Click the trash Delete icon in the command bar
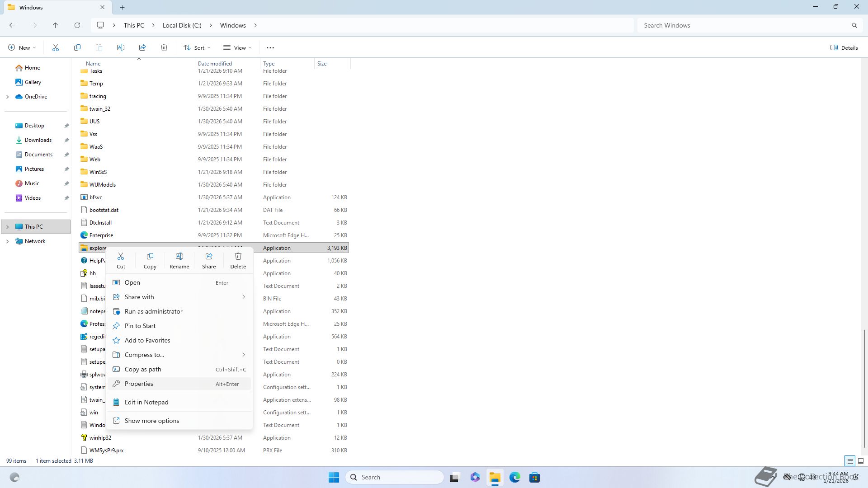Screen dimensions: 868x488 [164, 47]
